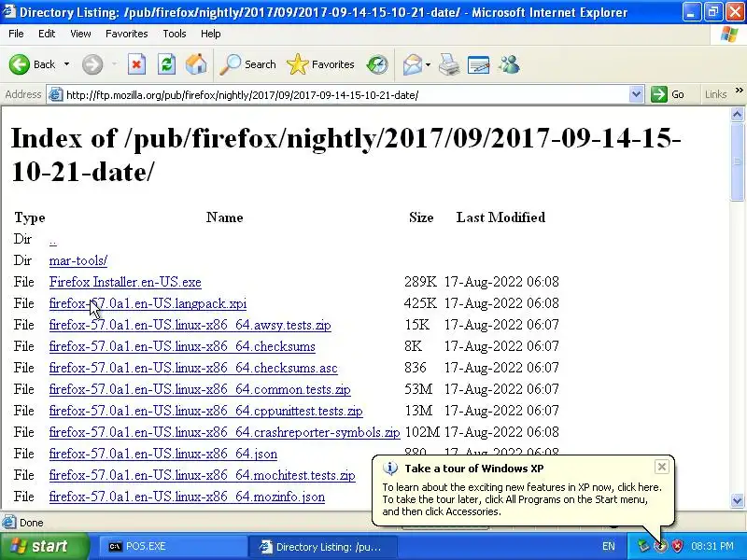Screen dimensions: 747x560
Task: Refresh the page with the Refresh icon
Action: tap(166, 64)
